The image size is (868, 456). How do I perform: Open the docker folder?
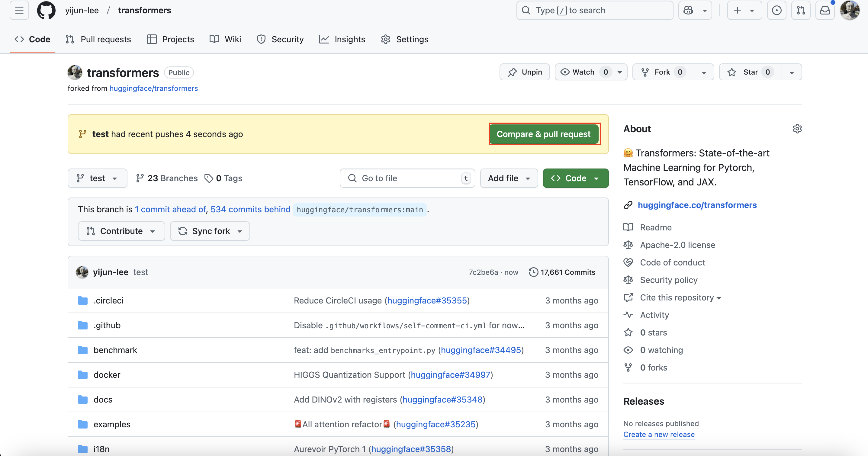(x=107, y=375)
